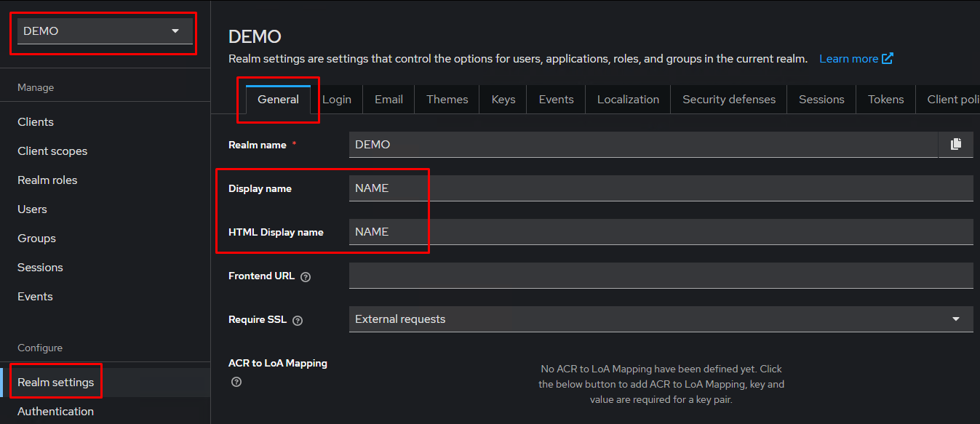Expand the Require SSL dropdown
Screen dimensions: 980x424
point(660,319)
